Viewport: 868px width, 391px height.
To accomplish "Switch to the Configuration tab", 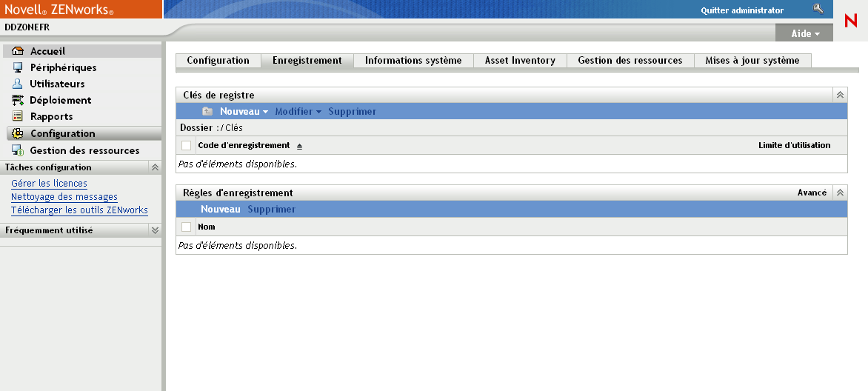I will [218, 61].
